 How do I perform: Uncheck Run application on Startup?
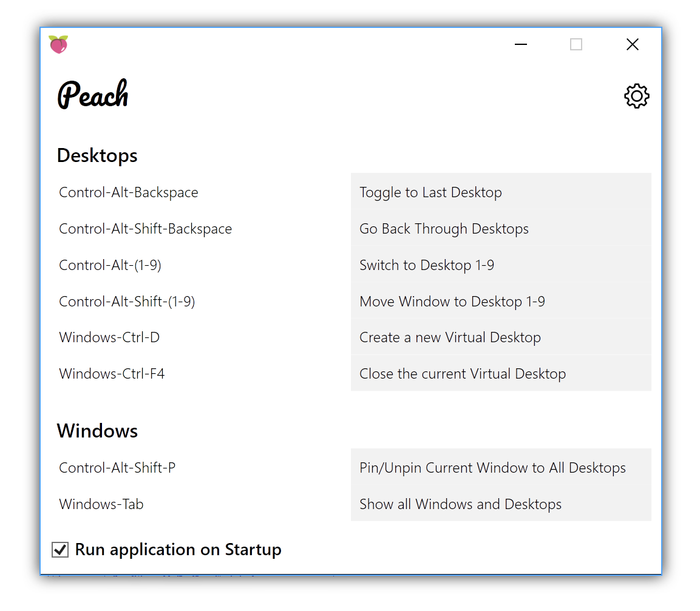(60, 549)
